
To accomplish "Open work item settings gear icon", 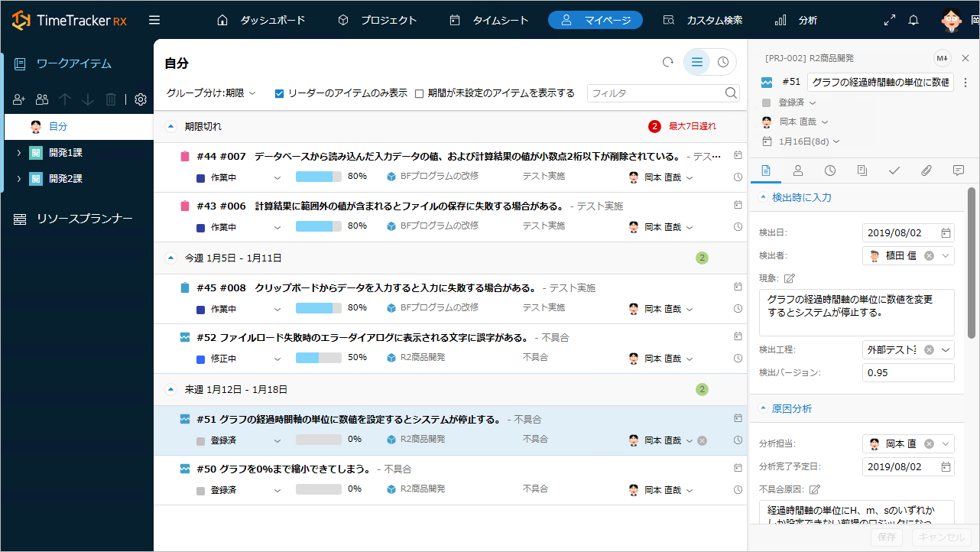I will 141,99.
